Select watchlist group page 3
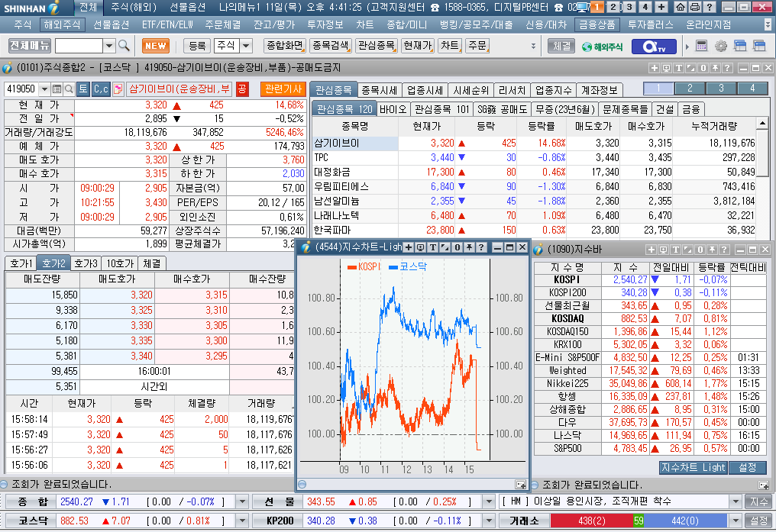Image resolution: width=776 pixels, height=532 pixels. 721,89
